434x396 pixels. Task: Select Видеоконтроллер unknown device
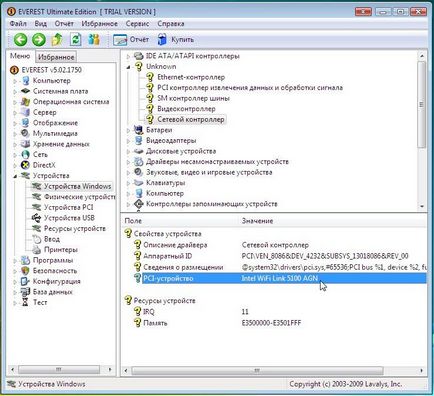click(186, 109)
